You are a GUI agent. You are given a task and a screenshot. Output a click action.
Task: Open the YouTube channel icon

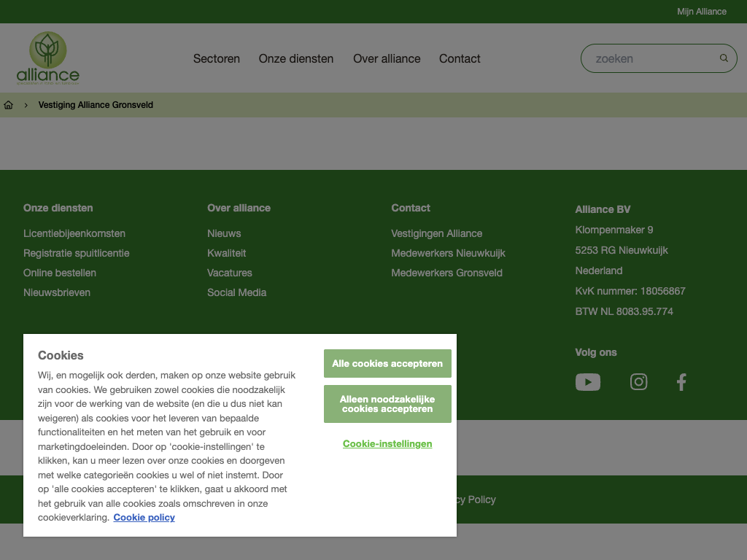point(587,382)
